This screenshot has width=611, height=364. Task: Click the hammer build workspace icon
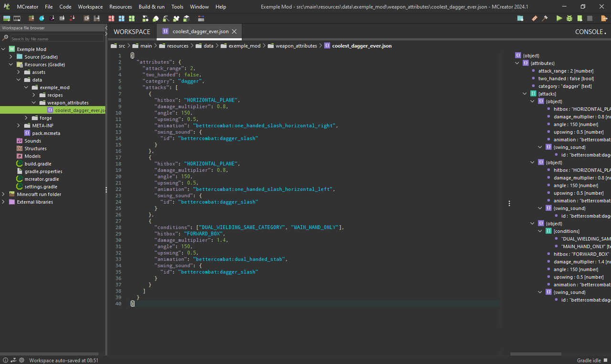545,19
